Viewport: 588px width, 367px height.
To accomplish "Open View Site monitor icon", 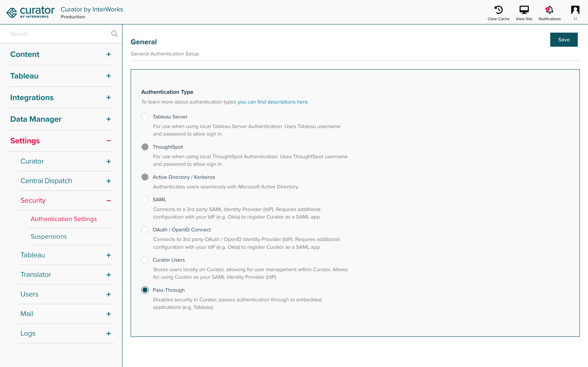I will click(524, 10).
